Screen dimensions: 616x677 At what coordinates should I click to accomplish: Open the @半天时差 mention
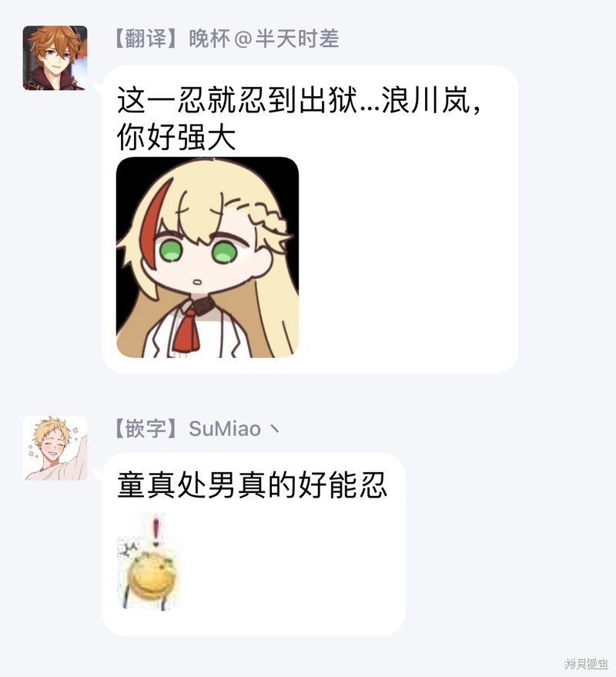(x=286, y=39)
